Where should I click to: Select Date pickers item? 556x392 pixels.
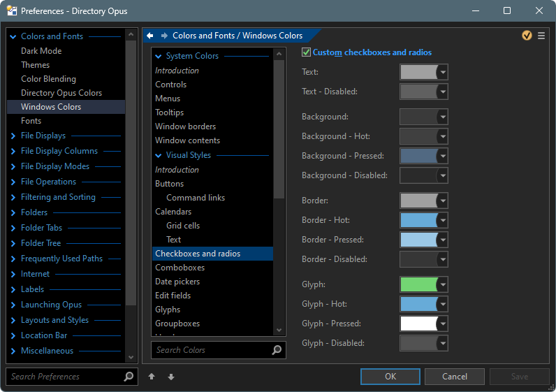177,282
